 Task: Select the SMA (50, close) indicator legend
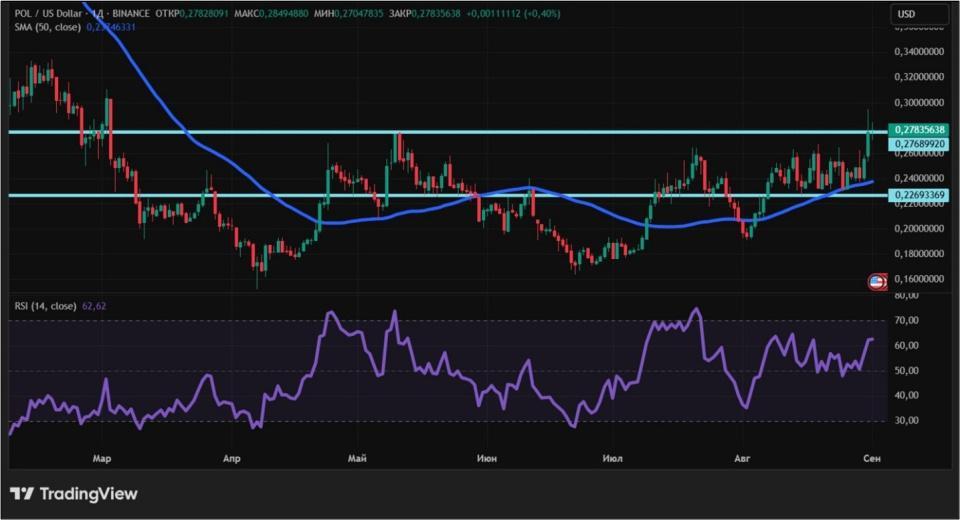click(48, 27)
